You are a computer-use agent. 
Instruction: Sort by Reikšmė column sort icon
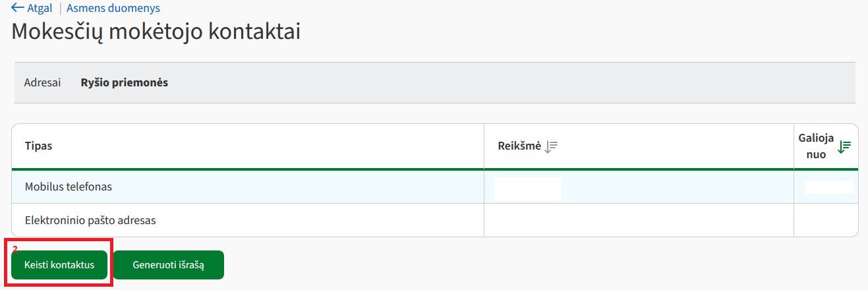click(x=552, y=146)
